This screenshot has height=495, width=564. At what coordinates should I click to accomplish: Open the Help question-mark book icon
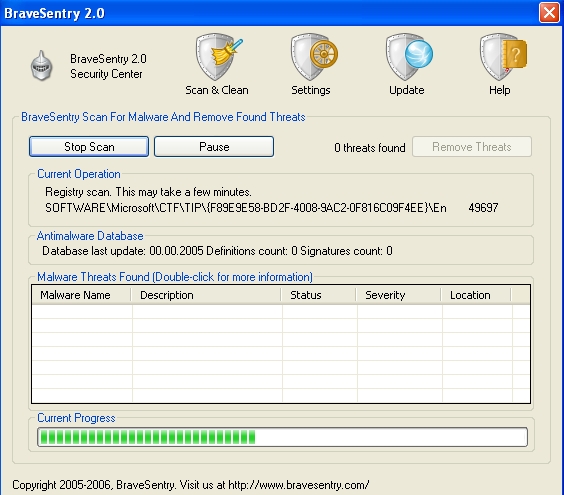503,57
